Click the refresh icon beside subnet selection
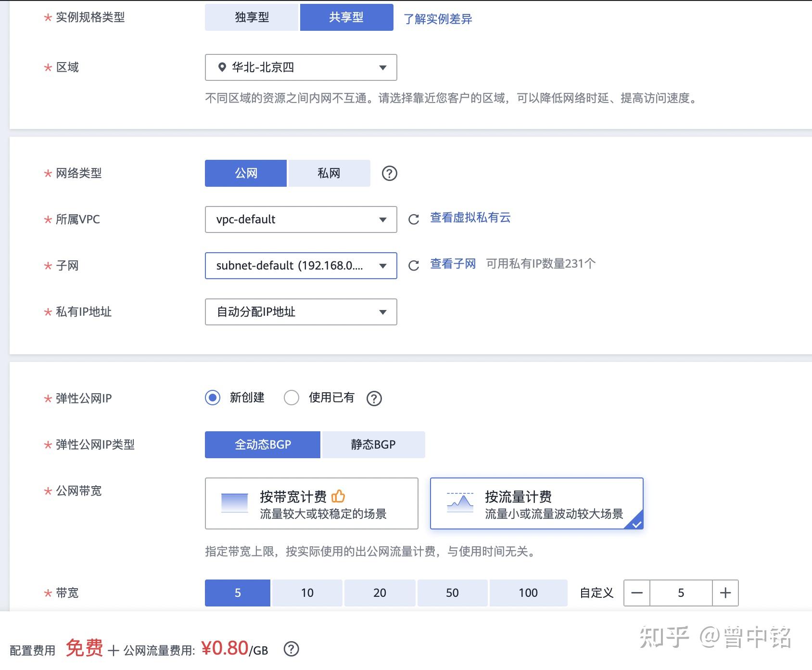This screenshot has width=812, height=670. tap(414, 265)
